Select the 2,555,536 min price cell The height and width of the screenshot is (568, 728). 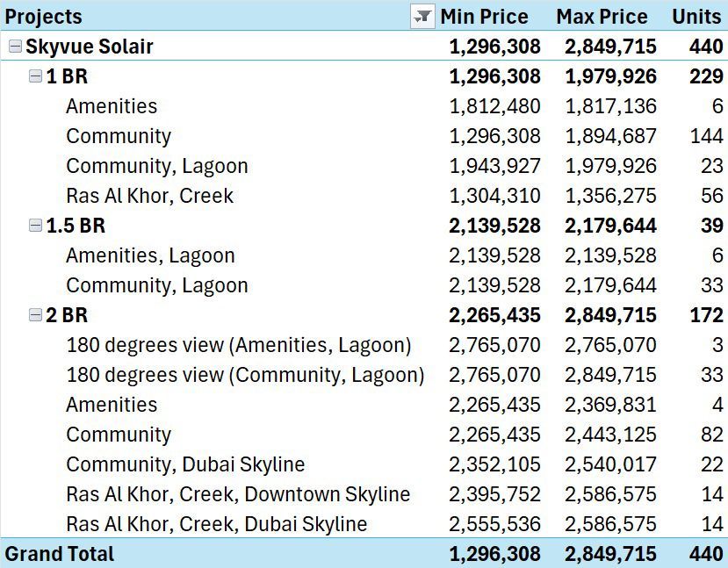(x=494, y=524)
